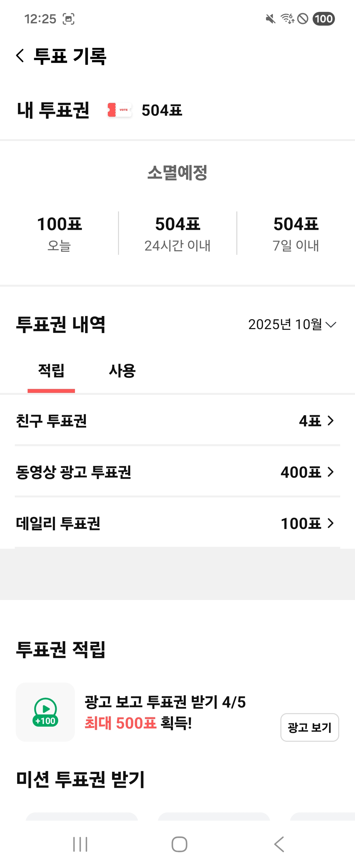Open the 2025년 10월 month dropdown
Screen dimensions: 355x868
pos(292,325)
